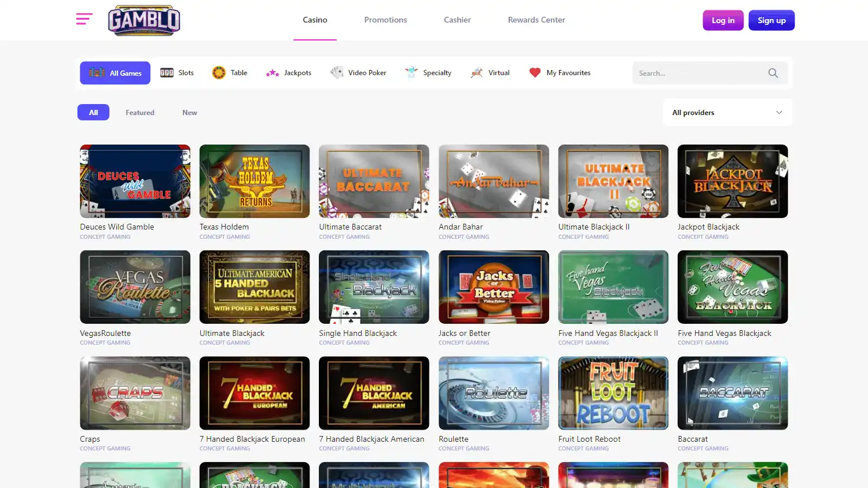Click the search magnifier icon
This screenshot has height=488, width=868.
[x=773, y=73]
